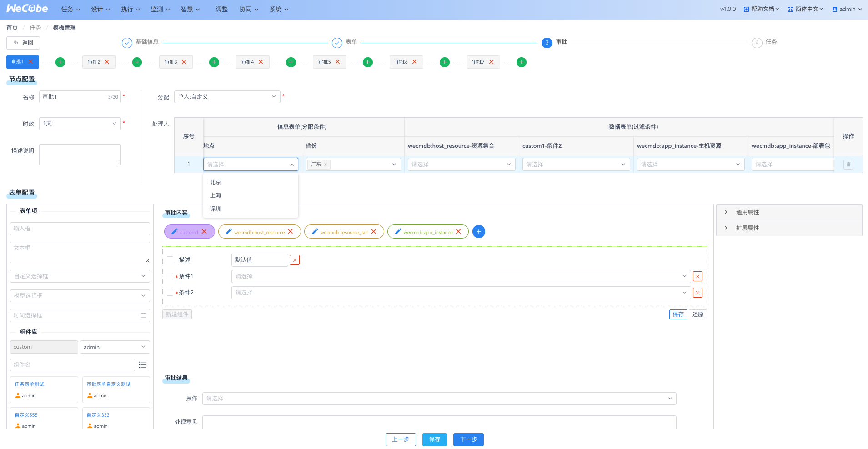Delete the 条件1 field with its red X
Screen dimensions: 868x449
point(697,276)
